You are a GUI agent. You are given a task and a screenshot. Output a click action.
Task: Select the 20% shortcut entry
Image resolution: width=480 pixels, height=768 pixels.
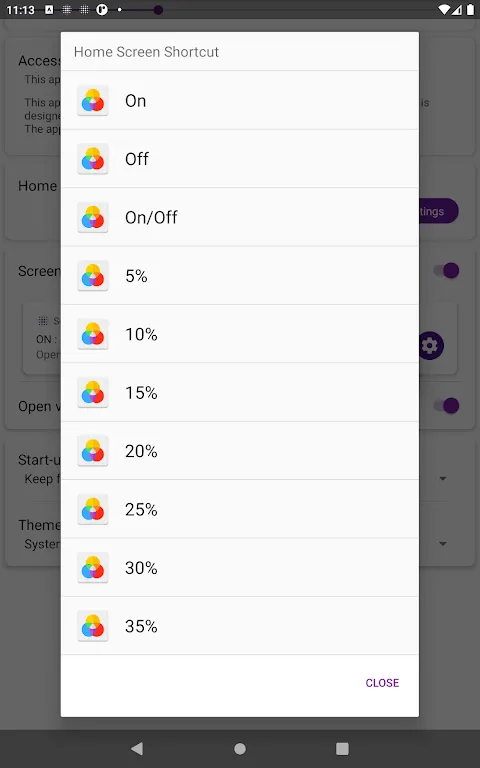(x=240, y=451)
